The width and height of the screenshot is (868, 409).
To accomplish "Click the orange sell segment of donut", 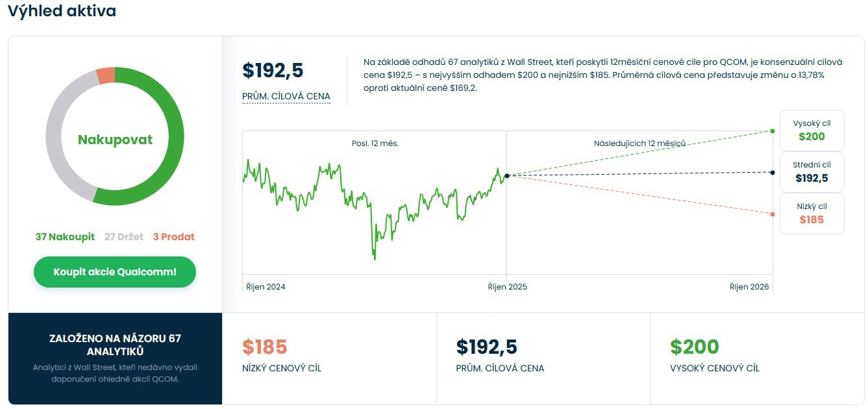I will tap(106, 75).
